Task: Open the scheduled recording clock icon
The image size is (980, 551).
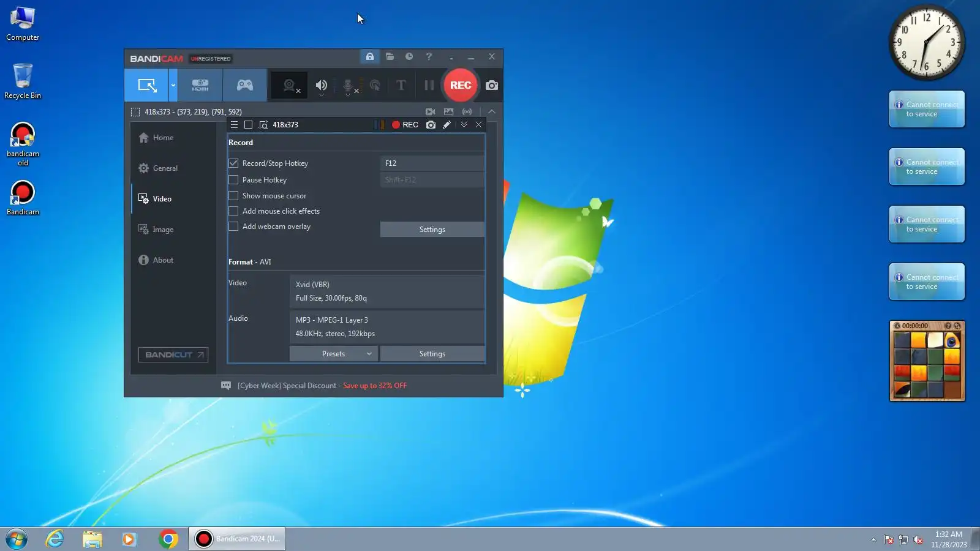Action: 409,56
